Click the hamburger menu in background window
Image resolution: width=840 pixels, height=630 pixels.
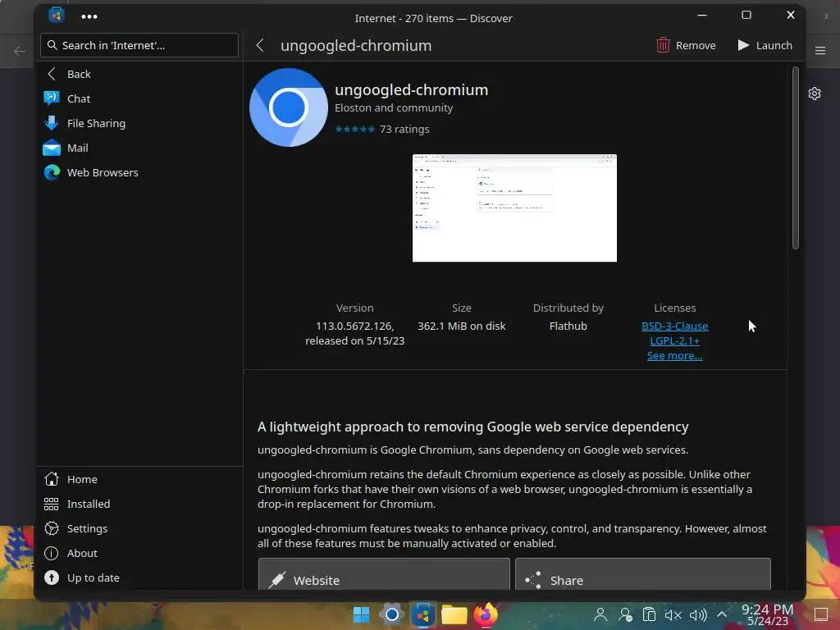[x=820, y=50]
